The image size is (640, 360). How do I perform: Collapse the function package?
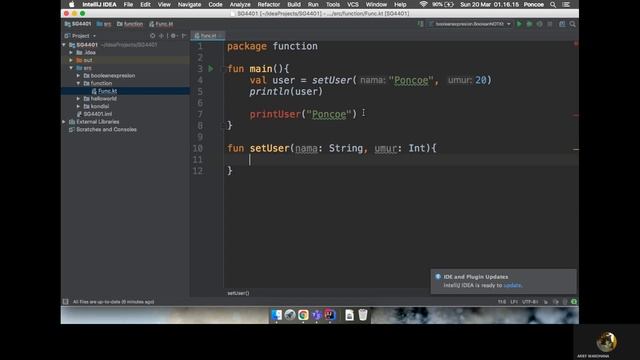[78, 83]
